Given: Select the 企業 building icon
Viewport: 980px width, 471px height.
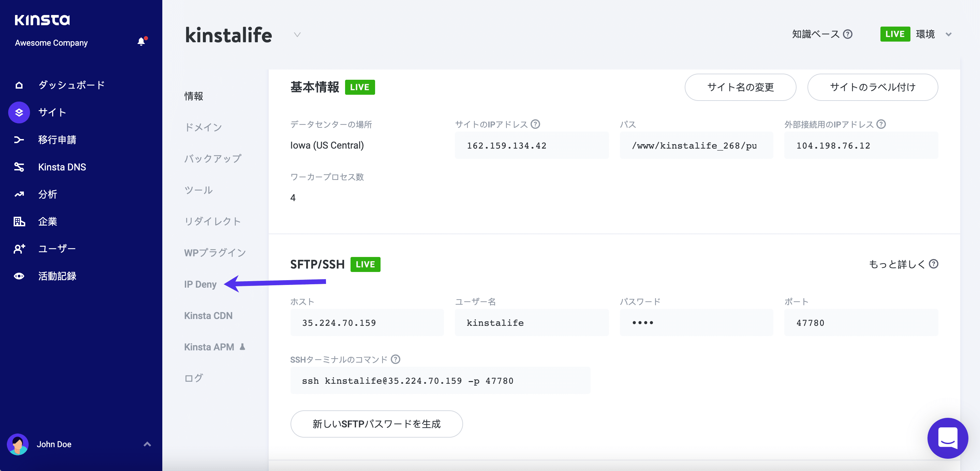Looking at the screenshot, I should click(x=19, y=222).
